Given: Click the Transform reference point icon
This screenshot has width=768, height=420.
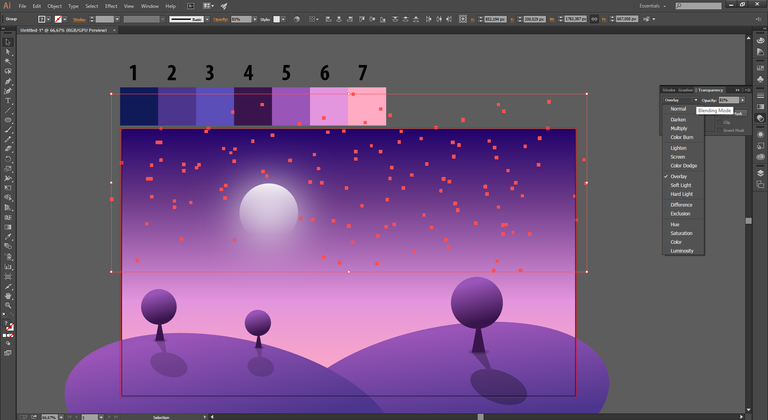Looking at the screenshot, I should (463, 19).
